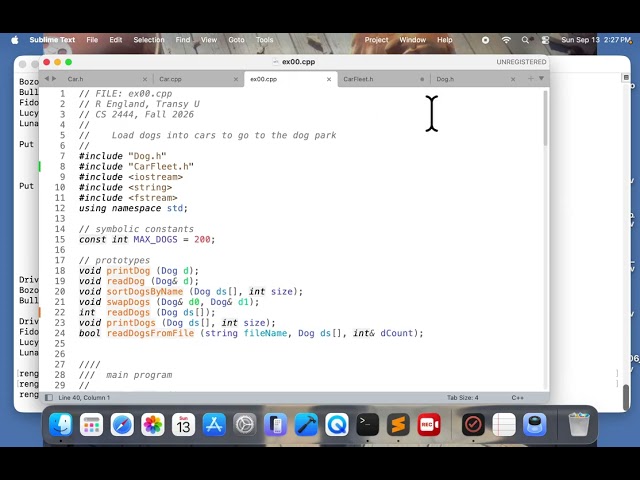This screenshot has width=640, height=480.
Task: Open the REC screen recorder in Dock
Action: 429,425
